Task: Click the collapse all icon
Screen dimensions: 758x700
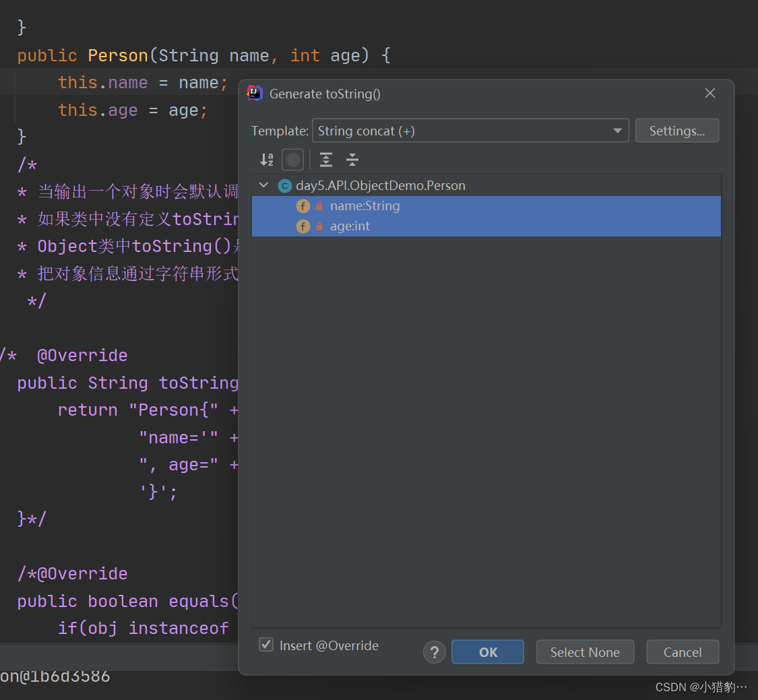Action: (352, 160)
